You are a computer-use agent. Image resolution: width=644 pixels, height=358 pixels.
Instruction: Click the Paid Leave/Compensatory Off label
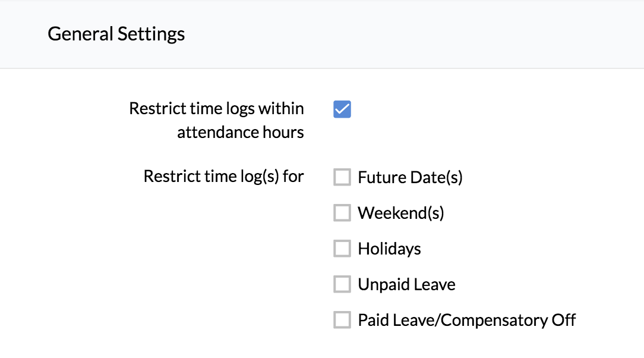(x=466, y=319)
